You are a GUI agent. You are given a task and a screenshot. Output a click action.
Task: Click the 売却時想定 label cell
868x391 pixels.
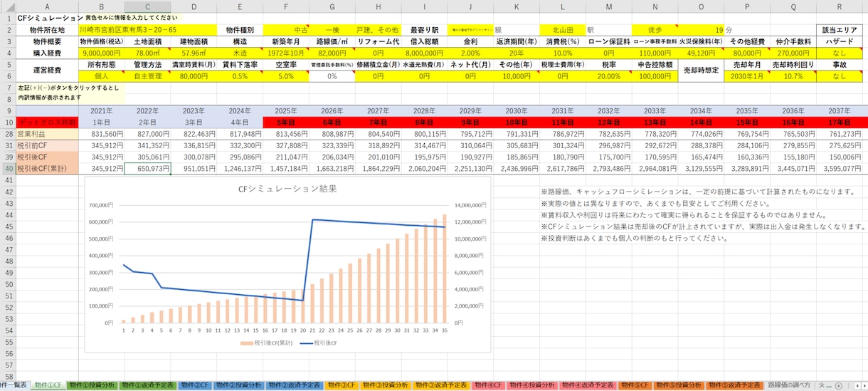(701, 71)
